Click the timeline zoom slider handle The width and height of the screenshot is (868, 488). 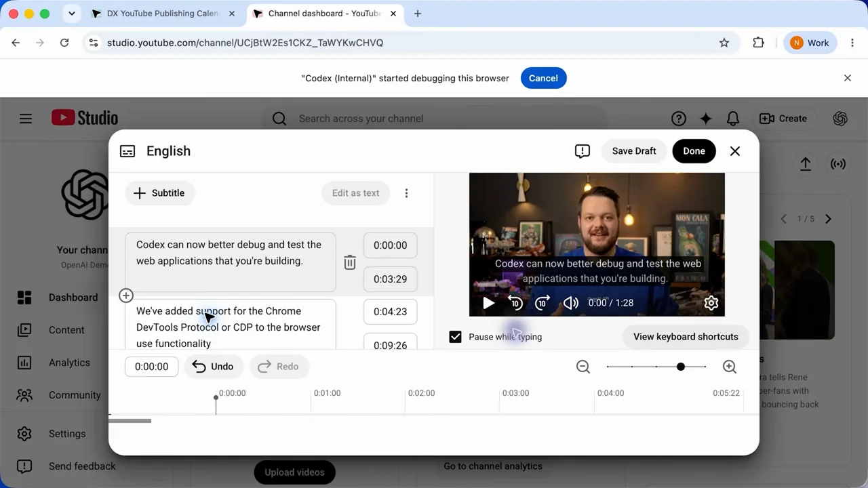click(681, 367)
